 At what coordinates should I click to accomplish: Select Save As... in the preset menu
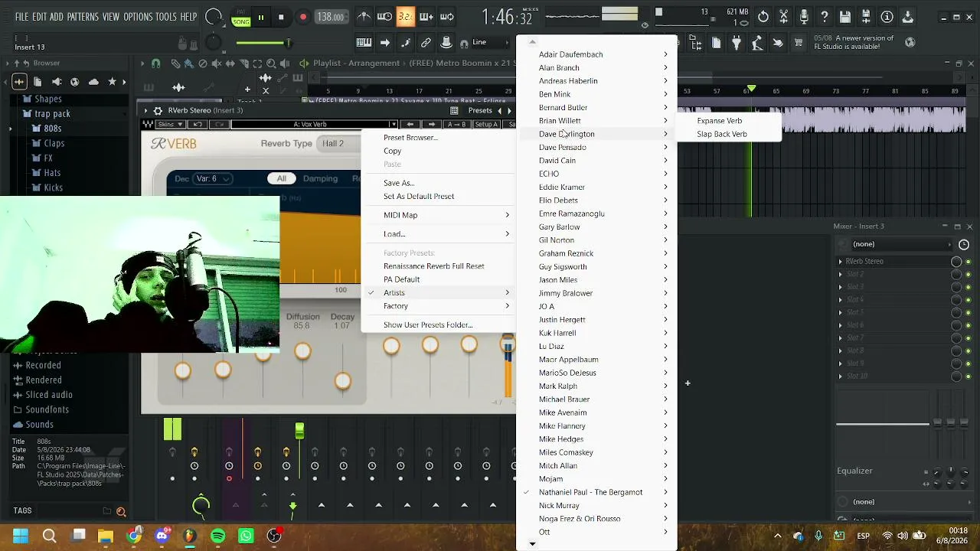(439, 183)
